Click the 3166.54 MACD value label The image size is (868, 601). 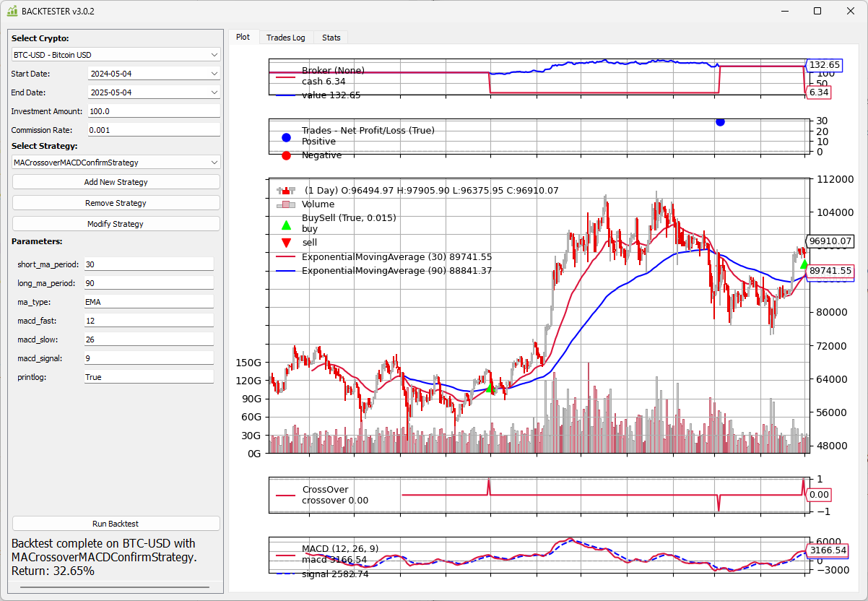[827, 550]
